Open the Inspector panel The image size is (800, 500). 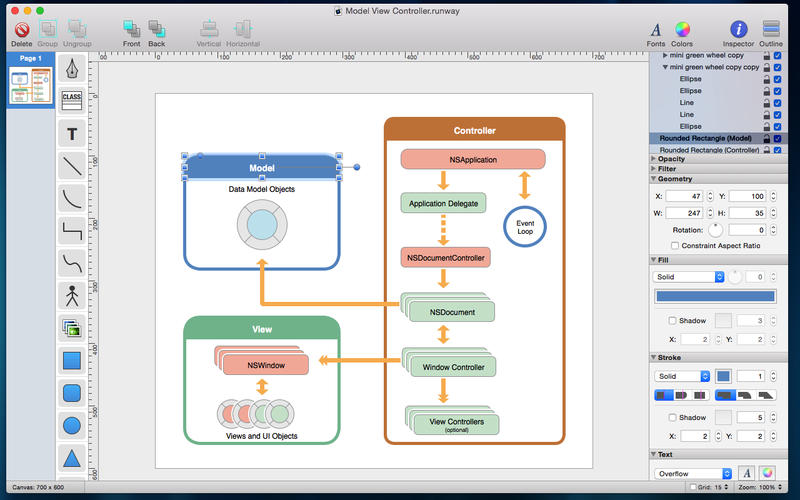(x=738, y=34)
